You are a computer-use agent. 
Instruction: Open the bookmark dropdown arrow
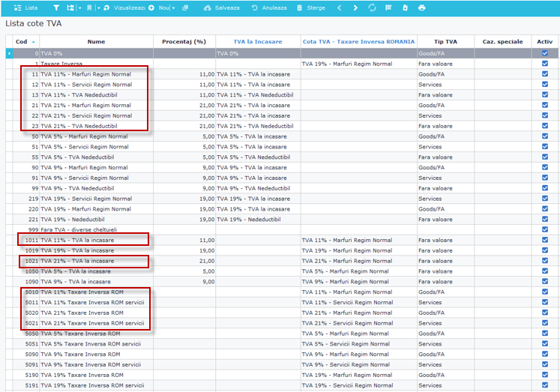pos(98,7)
